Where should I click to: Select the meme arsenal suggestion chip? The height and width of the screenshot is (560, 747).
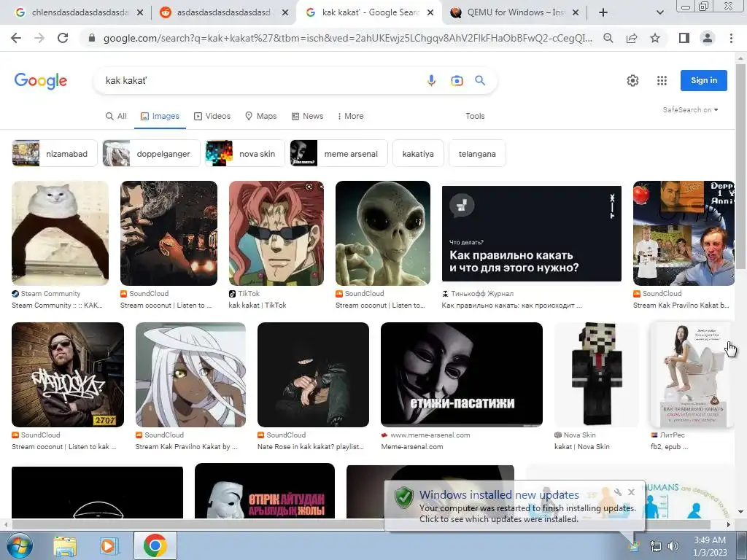click(338, 153)
